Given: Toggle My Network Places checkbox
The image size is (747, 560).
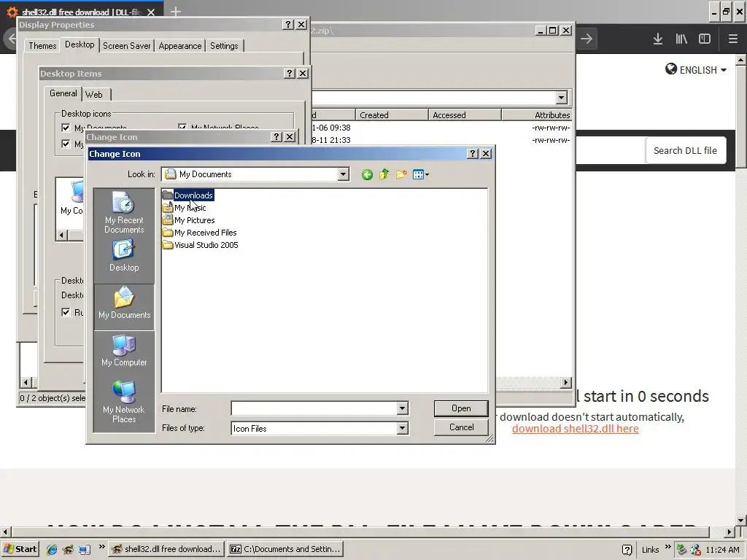Looking at the screenshot, I should point(182,127).
